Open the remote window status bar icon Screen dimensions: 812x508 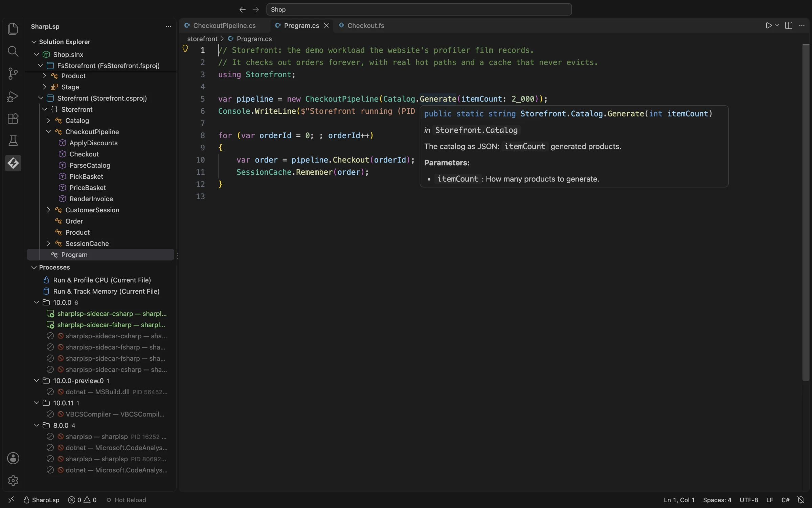pyautogui.click(x=11, y=500)
